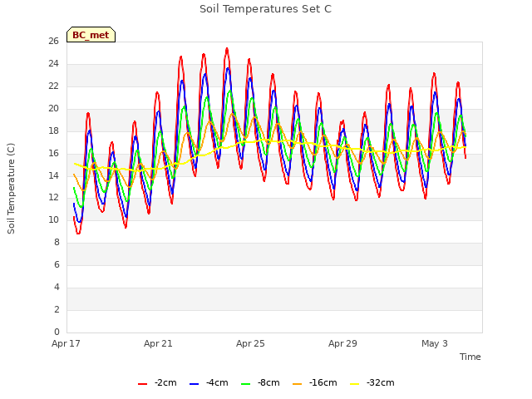Click the 0 y-axis tick label

pyautogui.click(x=57, y=332)
